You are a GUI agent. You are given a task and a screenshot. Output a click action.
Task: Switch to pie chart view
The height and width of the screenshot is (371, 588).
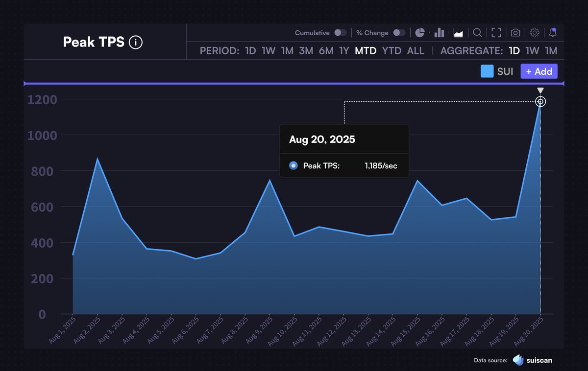click(x=420, y=33)
